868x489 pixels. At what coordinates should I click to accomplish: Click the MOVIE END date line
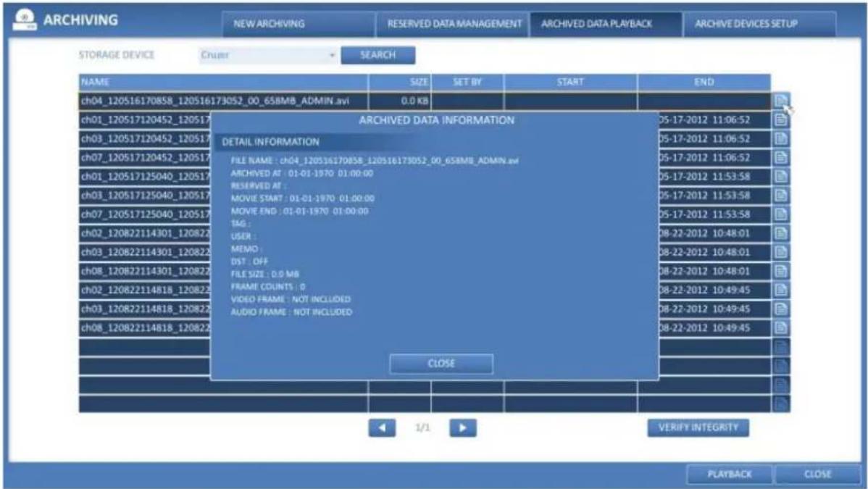299,211
